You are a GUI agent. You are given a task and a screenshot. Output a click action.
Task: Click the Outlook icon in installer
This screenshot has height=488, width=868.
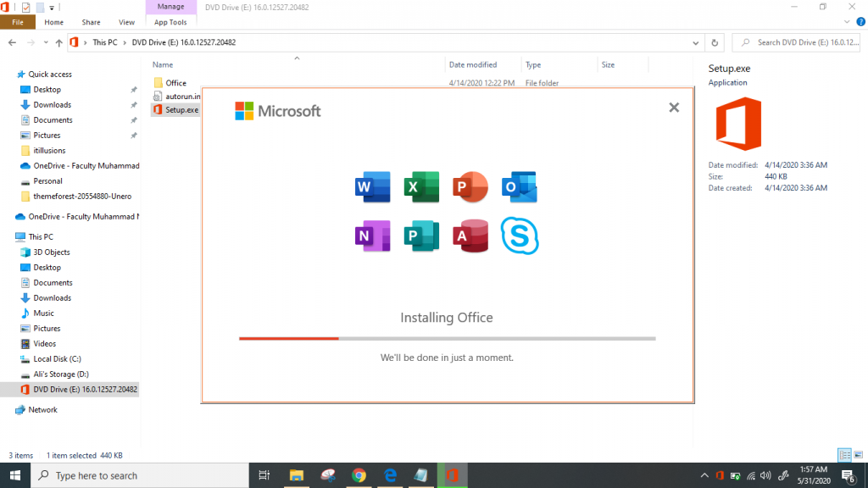[x=520, y=187]
